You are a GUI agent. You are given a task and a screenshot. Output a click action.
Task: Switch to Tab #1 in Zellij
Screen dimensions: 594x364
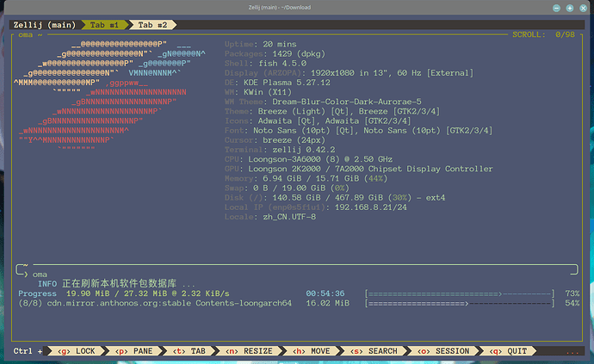pos(104,25)
